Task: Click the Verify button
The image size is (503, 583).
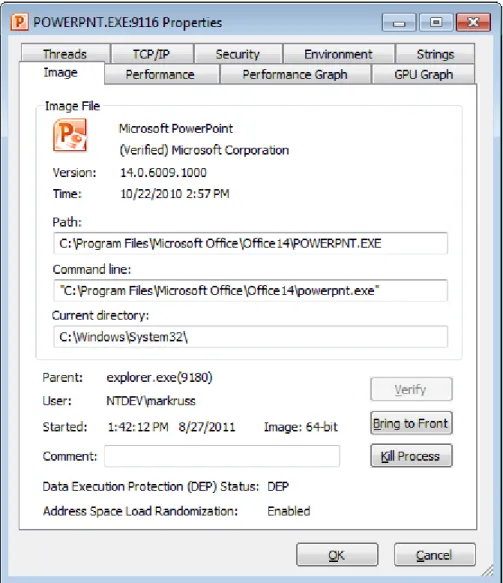Action: coord(411,389)
